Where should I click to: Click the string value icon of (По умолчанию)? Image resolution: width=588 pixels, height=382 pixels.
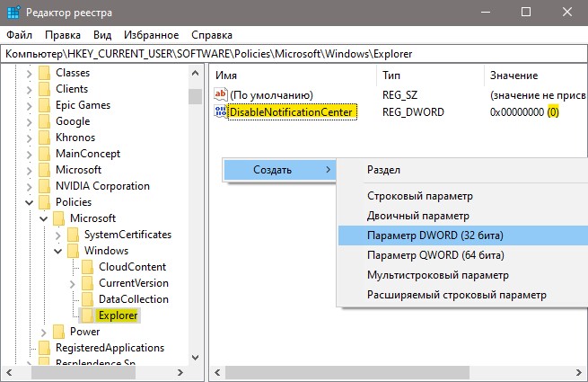pos(221,93)
